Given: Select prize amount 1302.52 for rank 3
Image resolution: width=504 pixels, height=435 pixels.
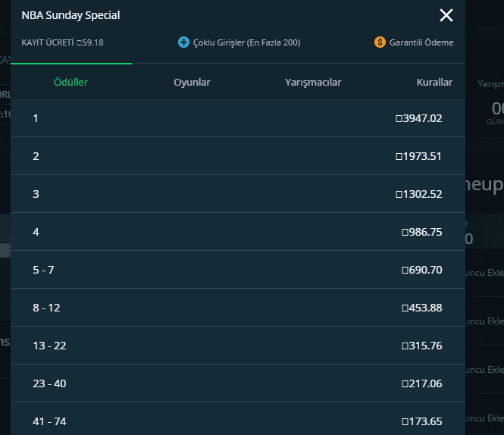Looking at the screenshot, I should pos(419,194).
